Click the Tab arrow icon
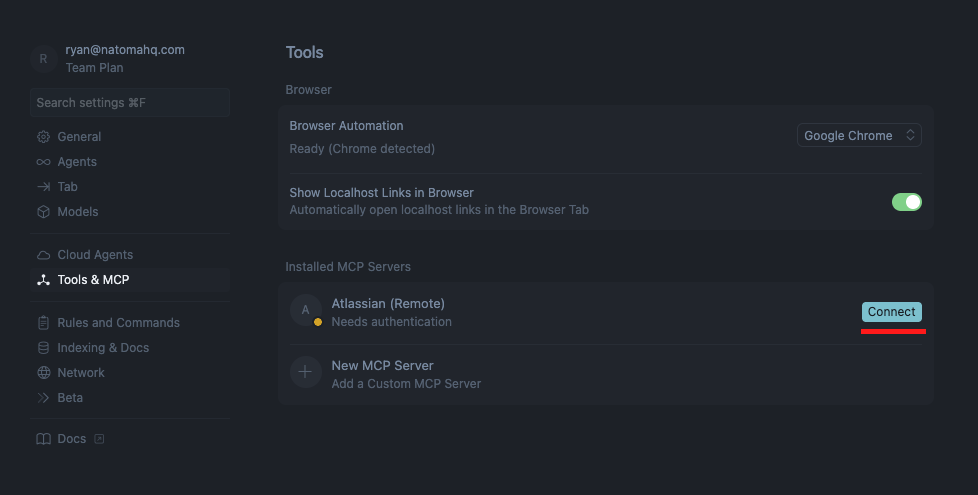 [x=43, y=187]
